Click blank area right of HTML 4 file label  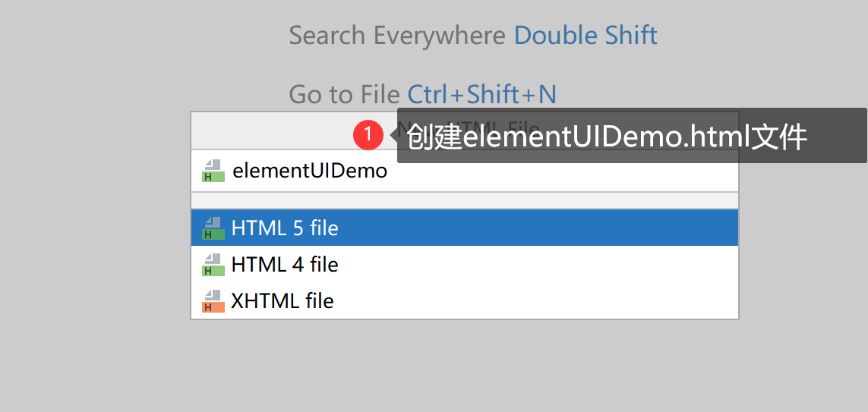click(537, 264)
